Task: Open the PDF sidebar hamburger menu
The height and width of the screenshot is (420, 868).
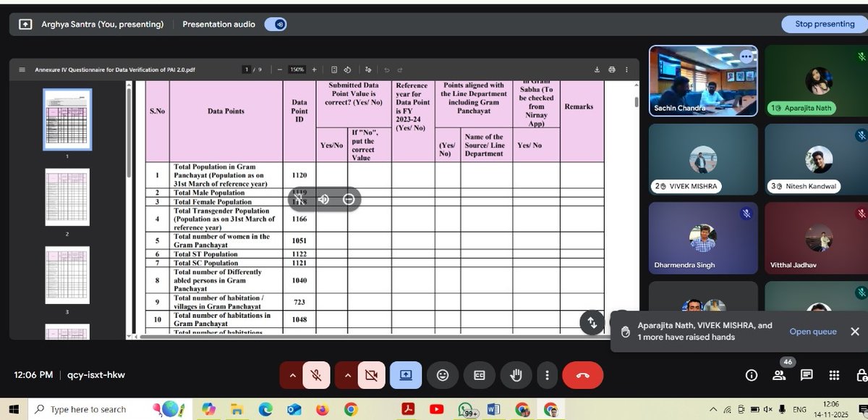Action: point(22,69)
